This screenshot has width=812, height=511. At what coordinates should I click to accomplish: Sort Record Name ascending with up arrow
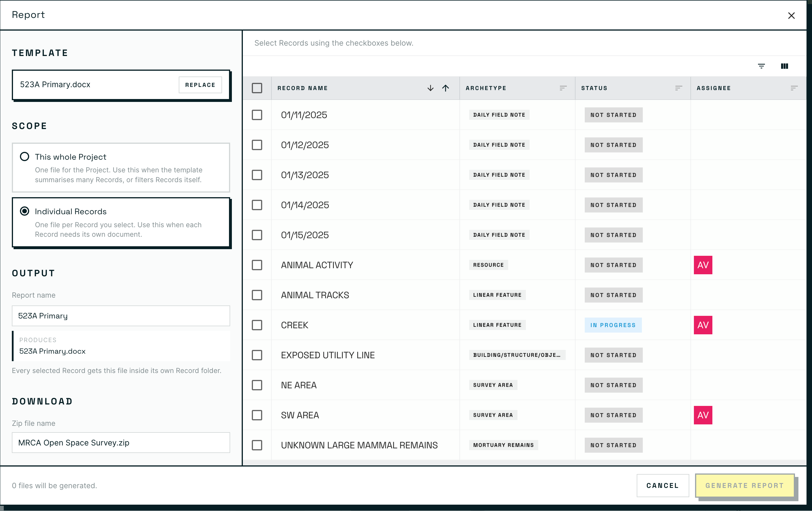click(x=446, y=88)
